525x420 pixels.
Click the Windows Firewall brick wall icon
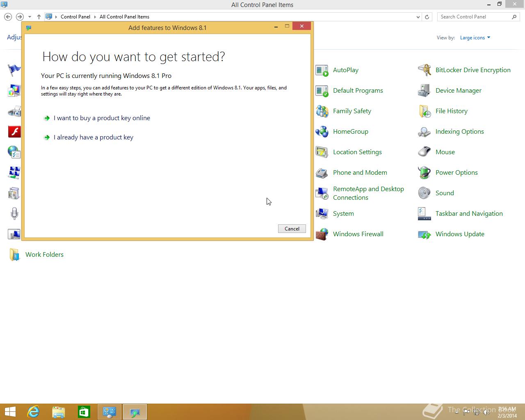[x=322, y=234]
